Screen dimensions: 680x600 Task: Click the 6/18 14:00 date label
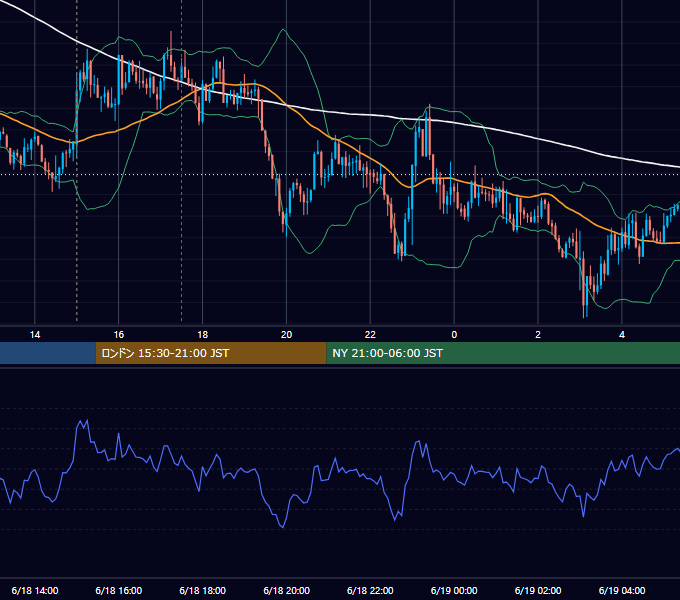point(35,590)
